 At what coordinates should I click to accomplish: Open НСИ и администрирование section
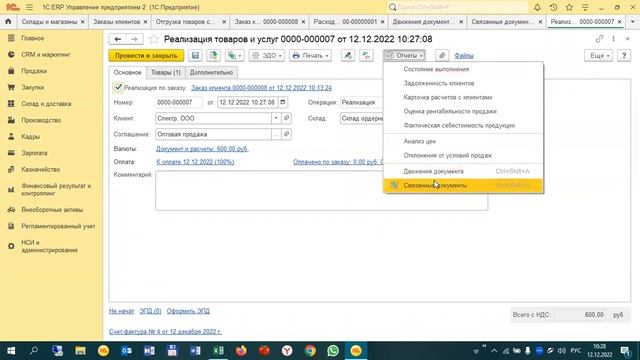[49, 246]
